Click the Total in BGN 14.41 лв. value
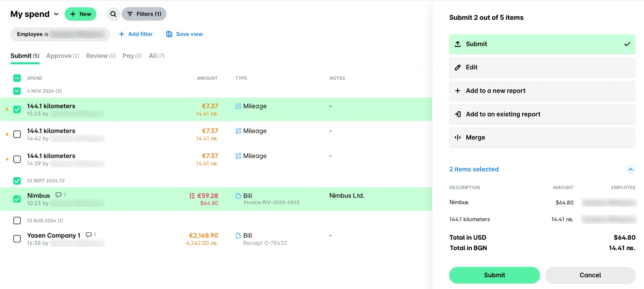Image resolution: width=644 pixels, height=289 pixels. 622,248
